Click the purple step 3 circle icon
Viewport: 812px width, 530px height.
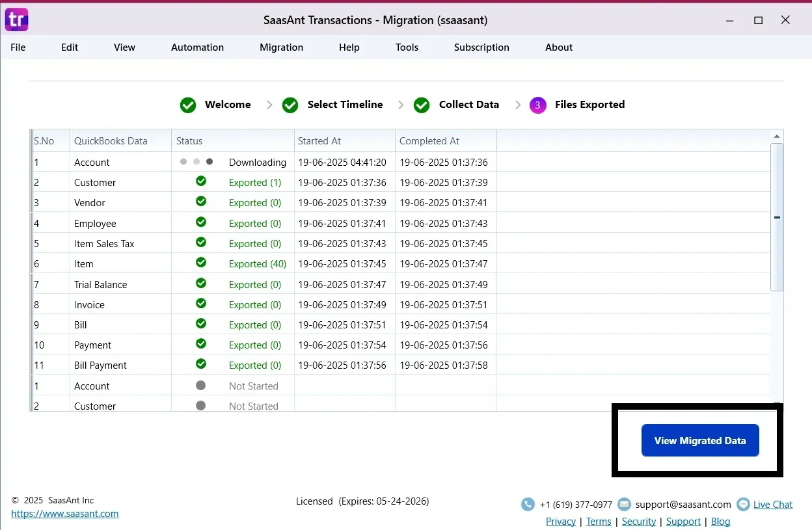click(537, 105)
